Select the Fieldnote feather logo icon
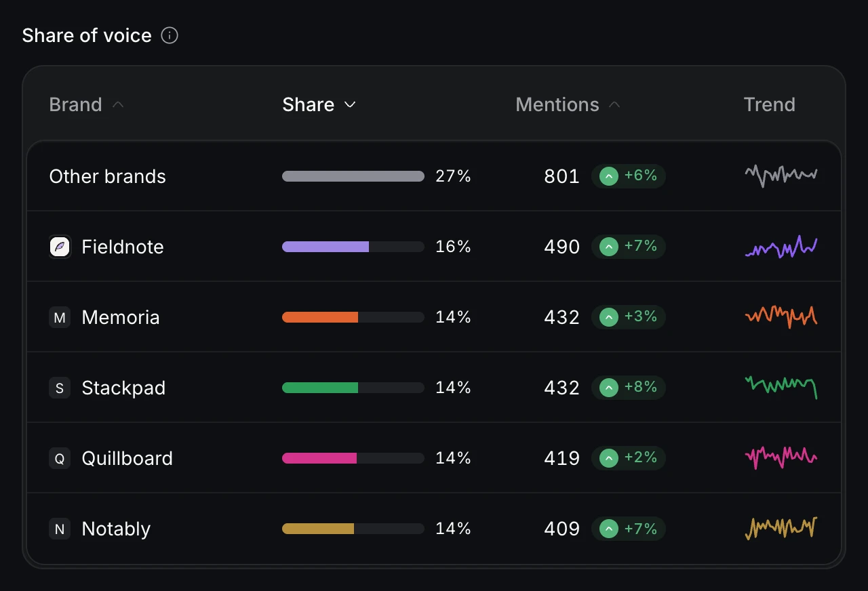Image resolution: width=868 pixels, height=591 pixels. (60, 247)
